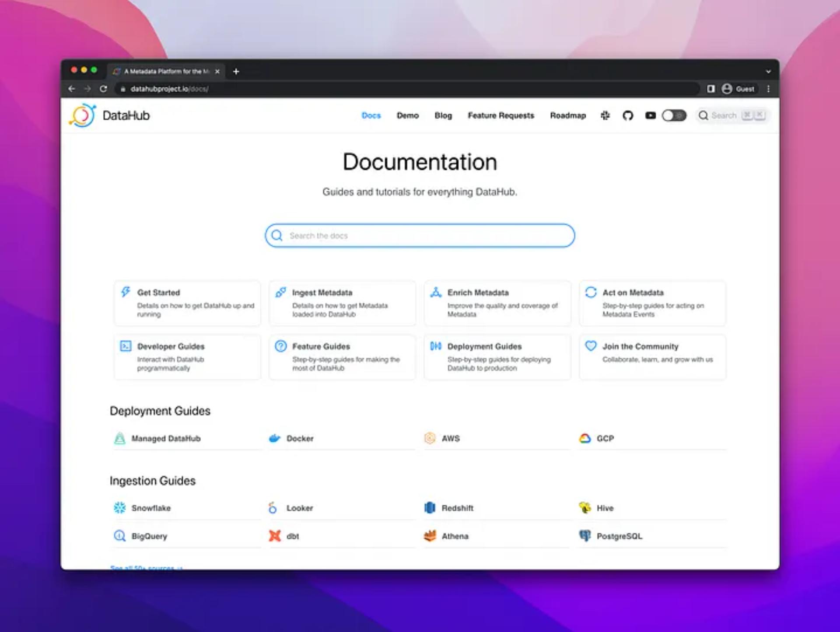
Task: Open the Demo nav item
Action: pyautogui.click(x=408, y=115)
